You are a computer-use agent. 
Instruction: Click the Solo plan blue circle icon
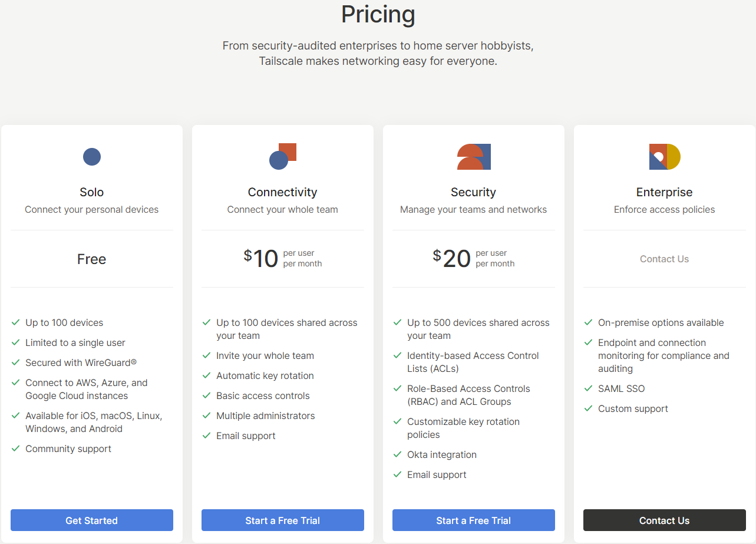[92, 157]
